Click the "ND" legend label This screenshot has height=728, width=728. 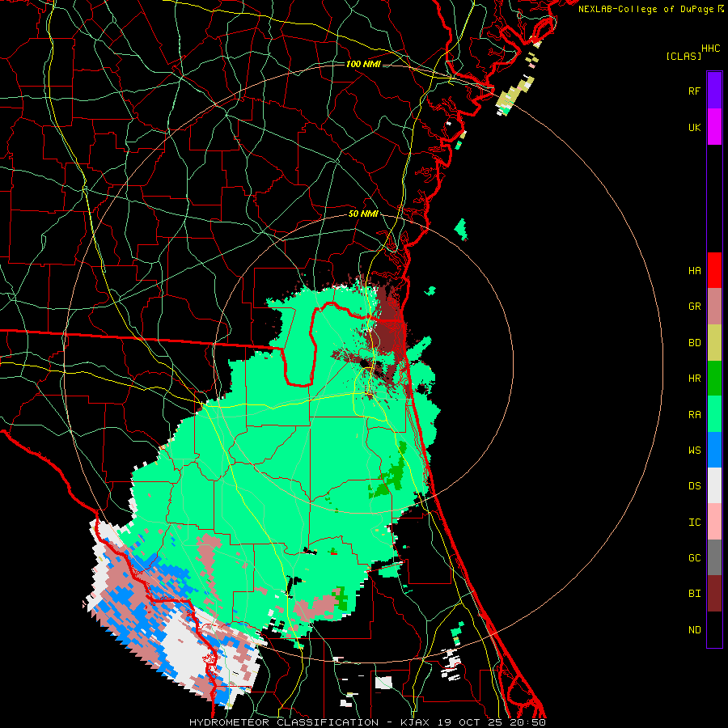(x=694, y=629)
